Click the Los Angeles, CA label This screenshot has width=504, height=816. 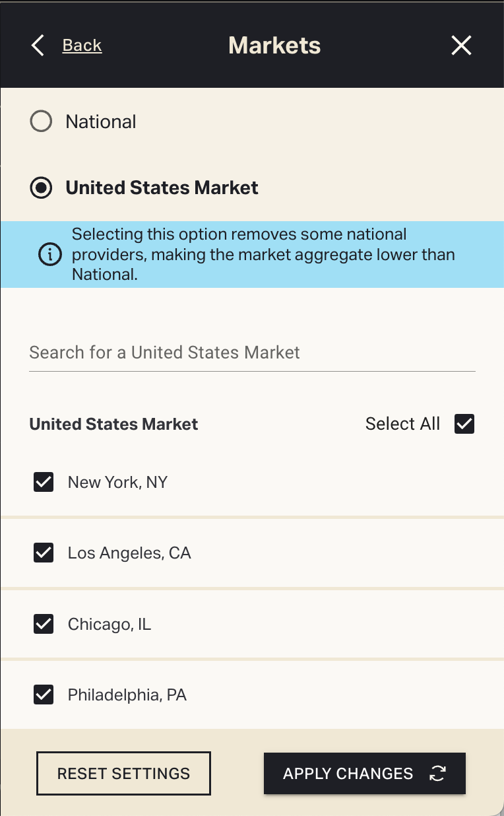point(129,553)
